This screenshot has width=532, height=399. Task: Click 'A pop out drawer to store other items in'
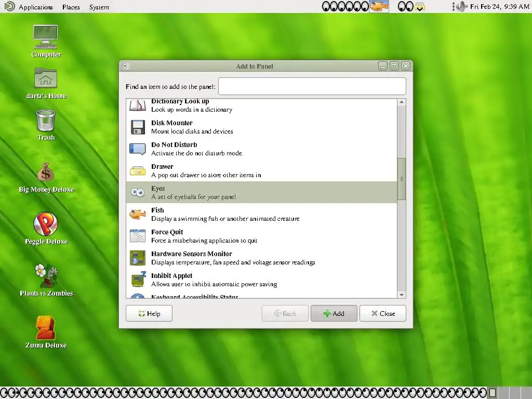pyautogui.click(x=206, y=175)
